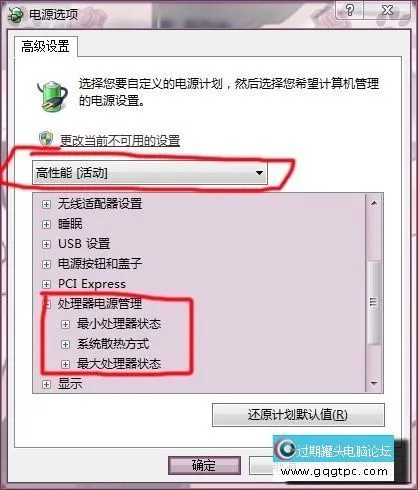Screen dimensions: 418x490
Task: Click 还原计划默认值(R) button
Action: pos(298,415)
